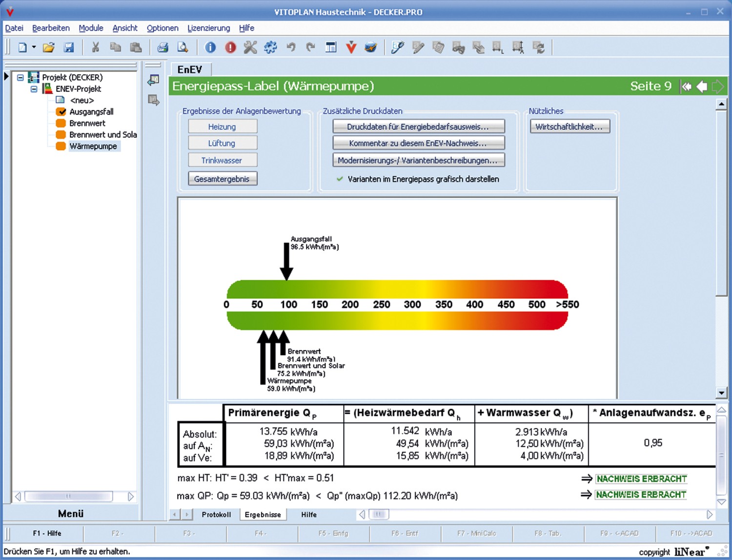Click the blue gear icon

point(270,47)
